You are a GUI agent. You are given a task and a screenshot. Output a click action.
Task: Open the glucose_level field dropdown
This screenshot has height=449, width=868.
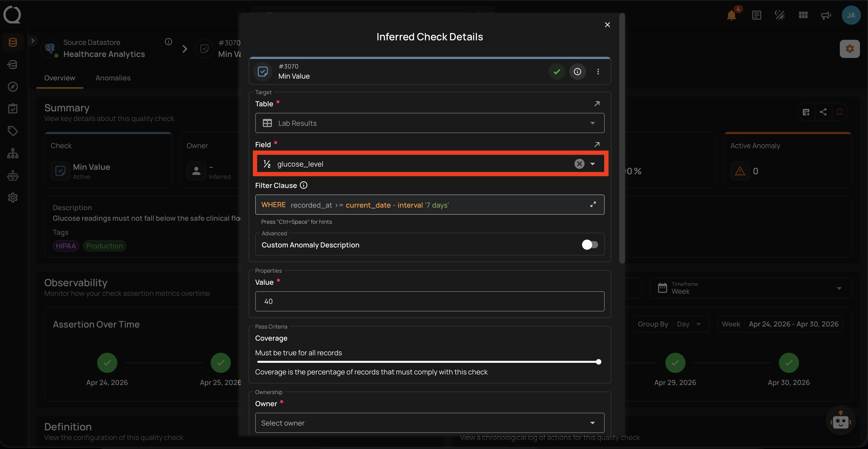(592, 164)
